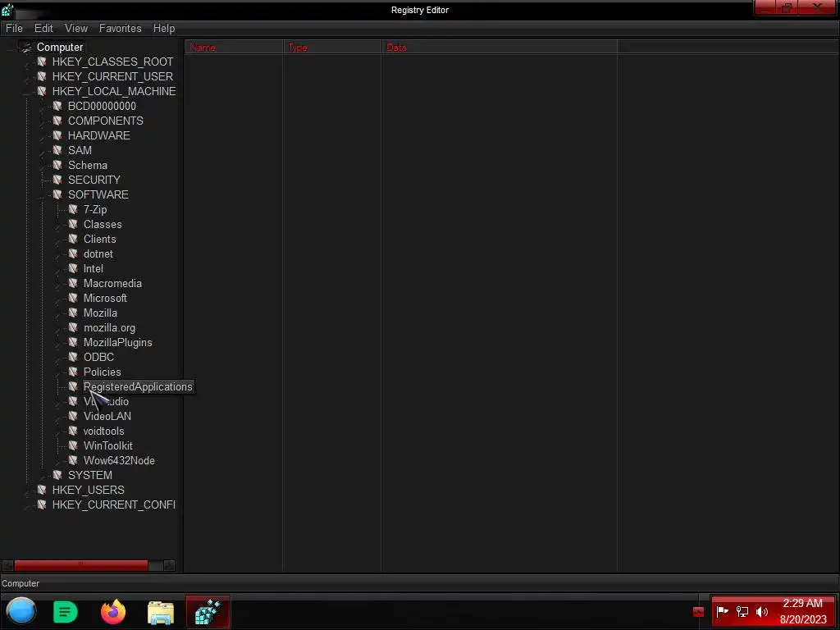Click the key icon beside Macromedia
The width and height of the screenshot is (840, 630).
pyautogui.click(x=73, y=283)
